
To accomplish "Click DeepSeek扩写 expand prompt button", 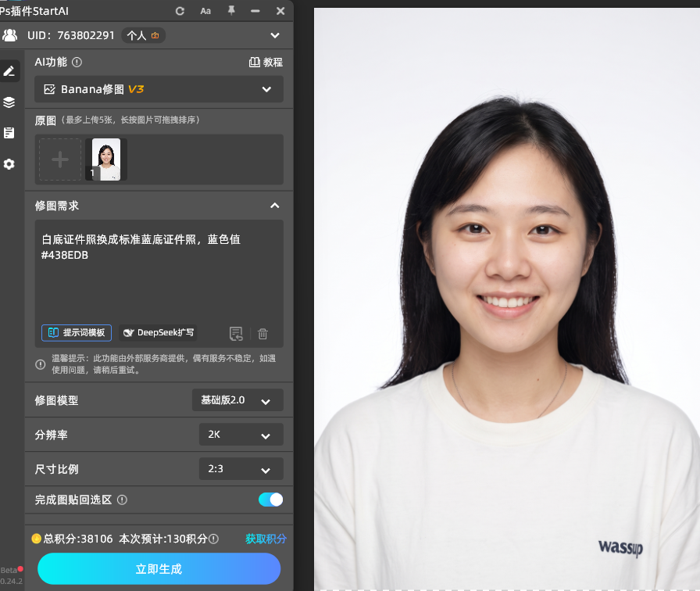I will 158,333.
